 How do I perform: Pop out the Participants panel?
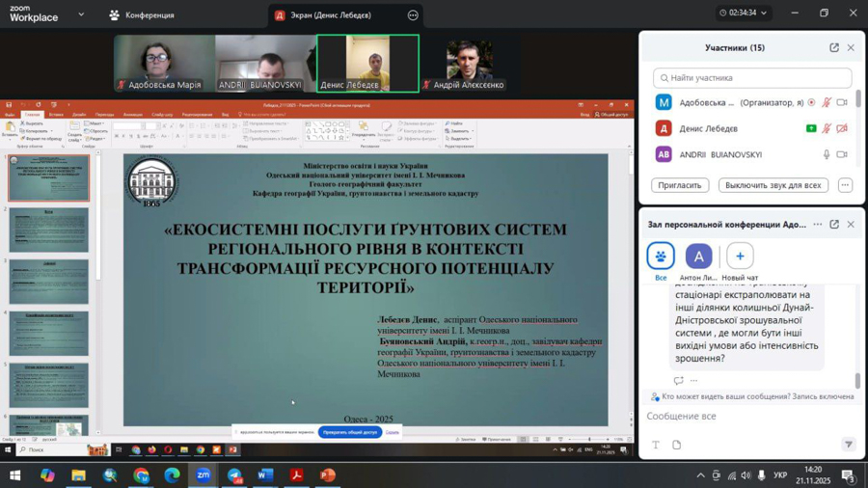pyautogui.click(x=834, y=47)
